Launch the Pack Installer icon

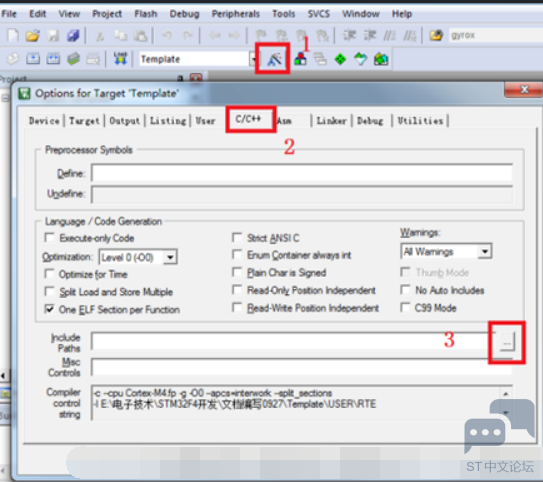click(x=381, y=59)
